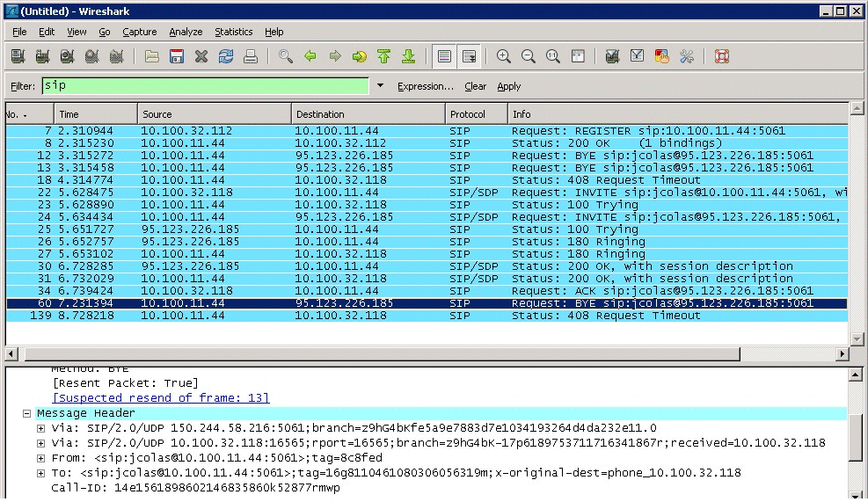Edit capture filter icon
The width and height of the screenshot is (868, 502).
[x=612, y=56]
